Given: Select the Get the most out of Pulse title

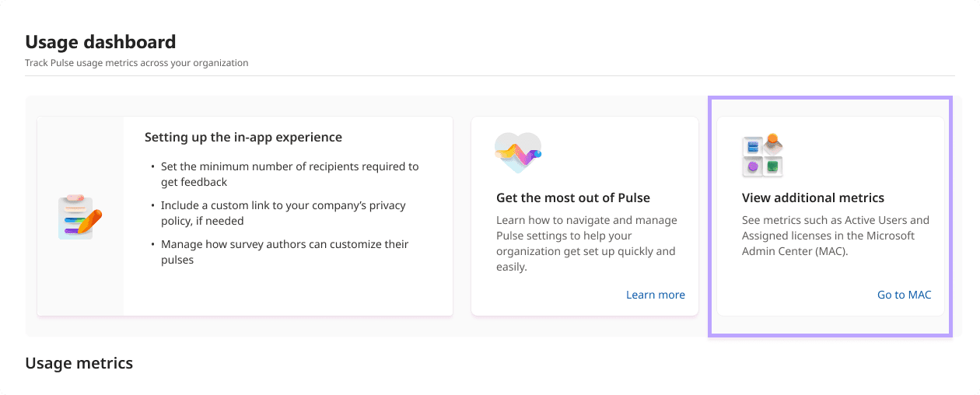Looking at the screenshot, I should click(572, 197).
